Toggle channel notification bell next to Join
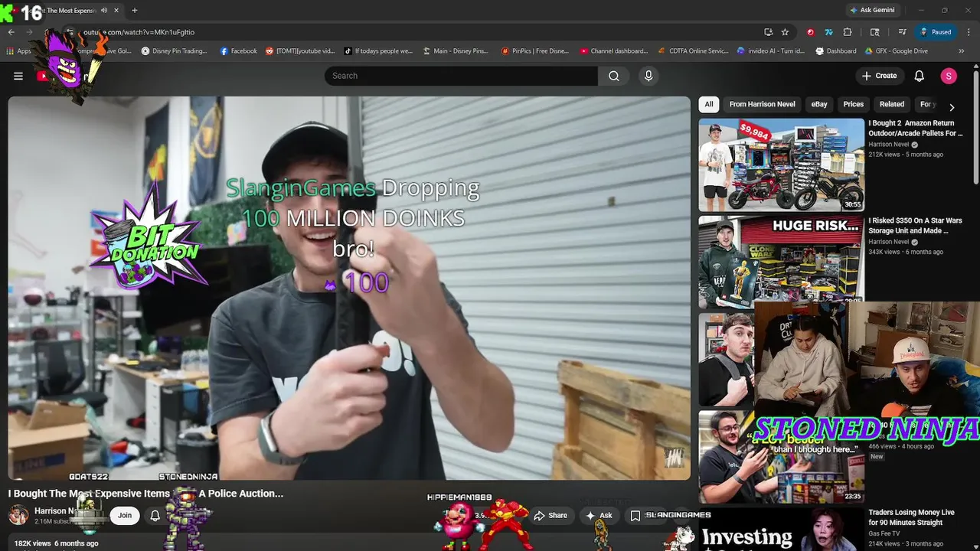The width and height of the screenshot is (980, 551). pos(155,516)
